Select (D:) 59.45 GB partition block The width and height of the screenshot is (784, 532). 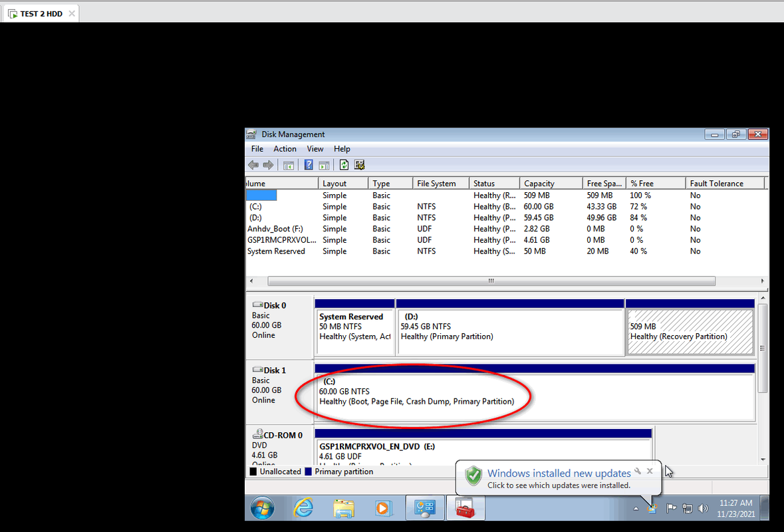[510, 327]
